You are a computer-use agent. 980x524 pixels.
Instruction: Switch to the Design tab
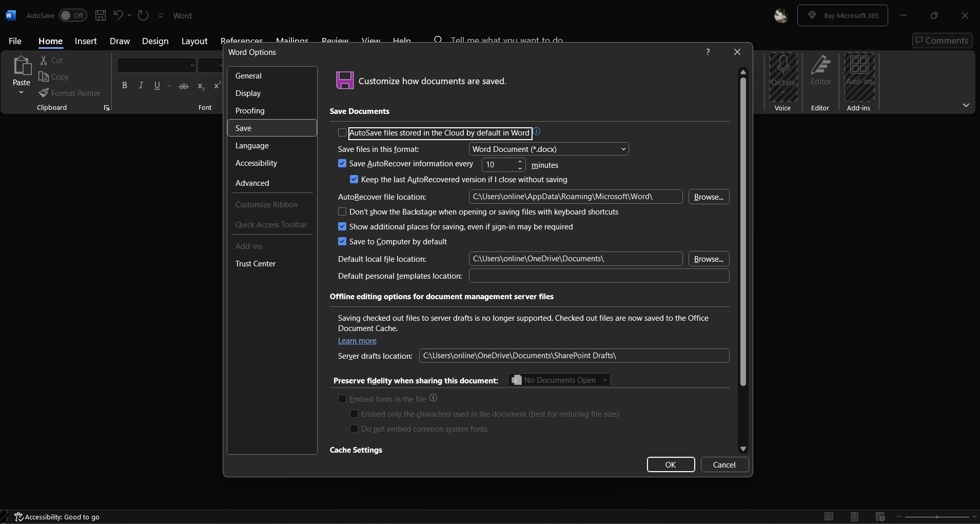click(155, 41)
